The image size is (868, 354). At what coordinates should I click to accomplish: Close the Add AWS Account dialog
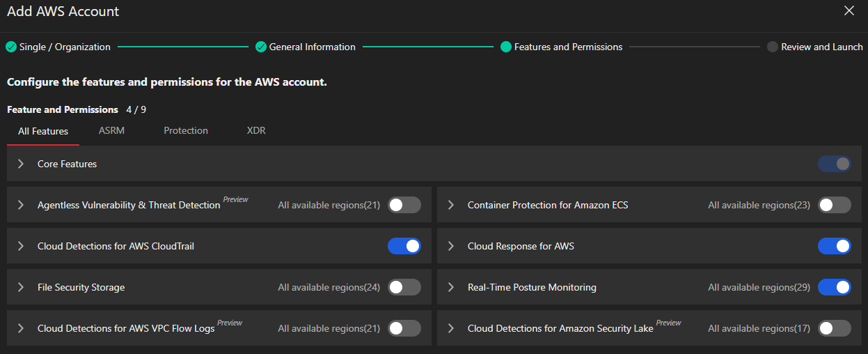coord(849,10)
